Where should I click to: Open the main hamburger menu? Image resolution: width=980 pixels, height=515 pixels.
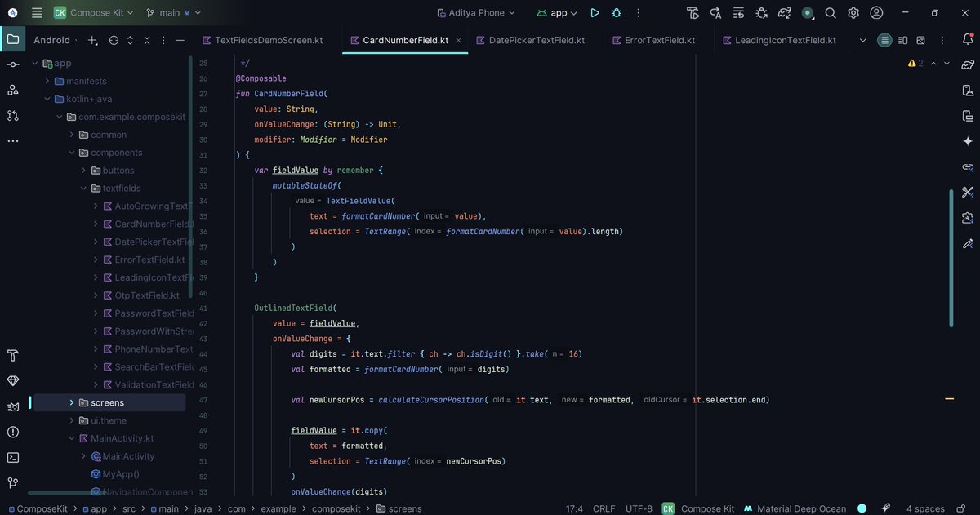[x=37, y=13]
